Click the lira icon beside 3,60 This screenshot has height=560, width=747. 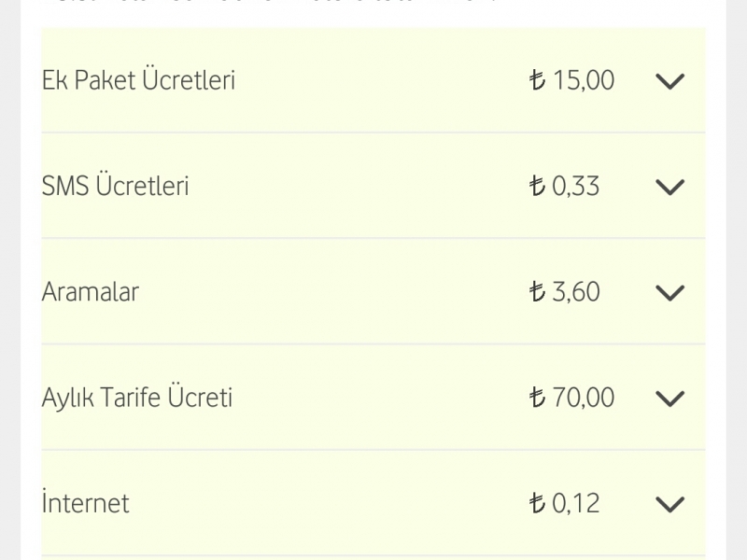[x=537, y=291]
